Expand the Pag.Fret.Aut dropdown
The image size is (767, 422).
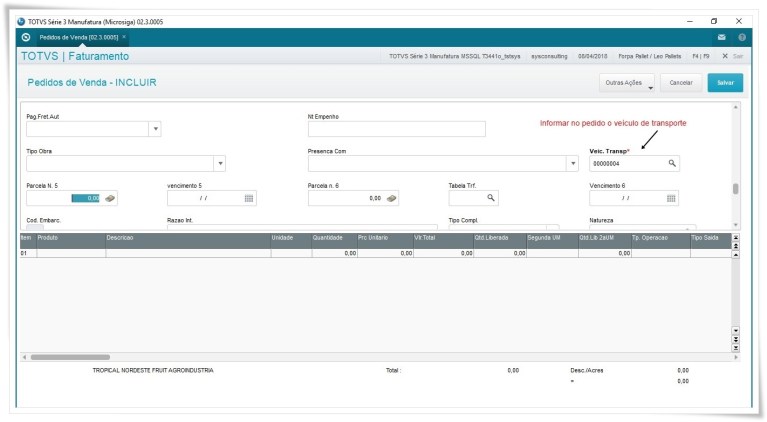pos(154,129)
